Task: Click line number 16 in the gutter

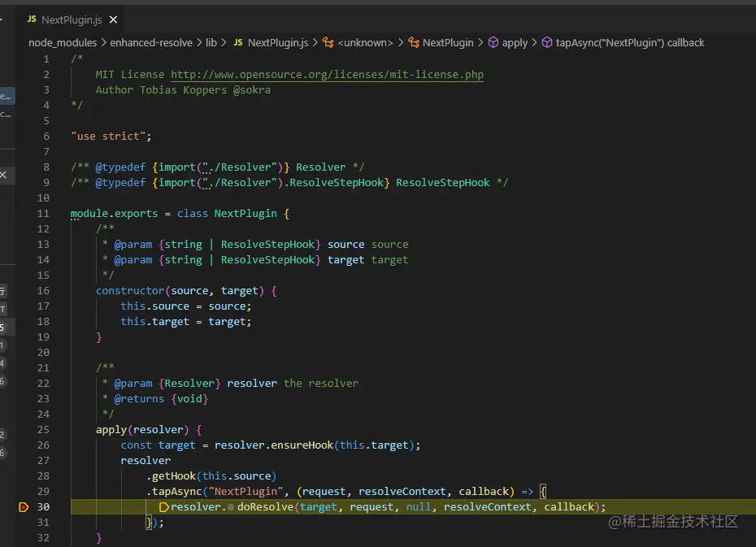Action: point(43,291)
